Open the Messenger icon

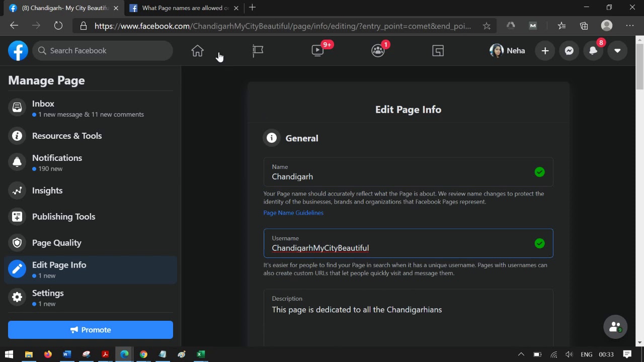point(569,51)
